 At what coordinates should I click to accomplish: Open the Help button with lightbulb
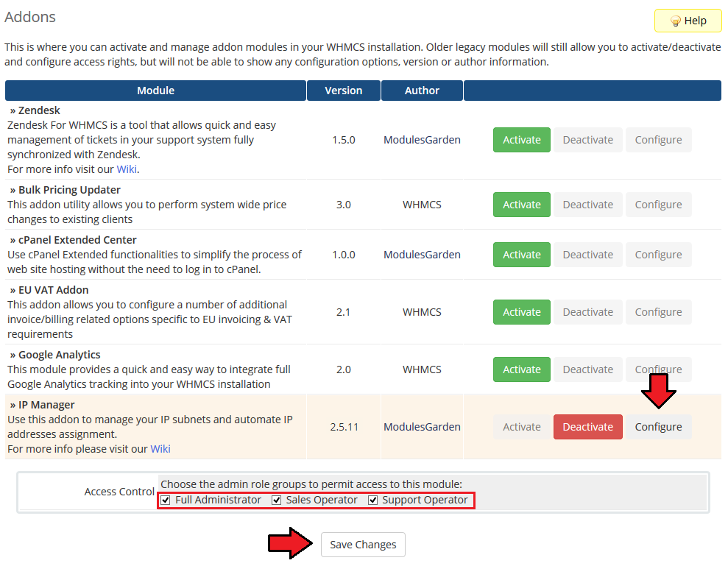688,21
